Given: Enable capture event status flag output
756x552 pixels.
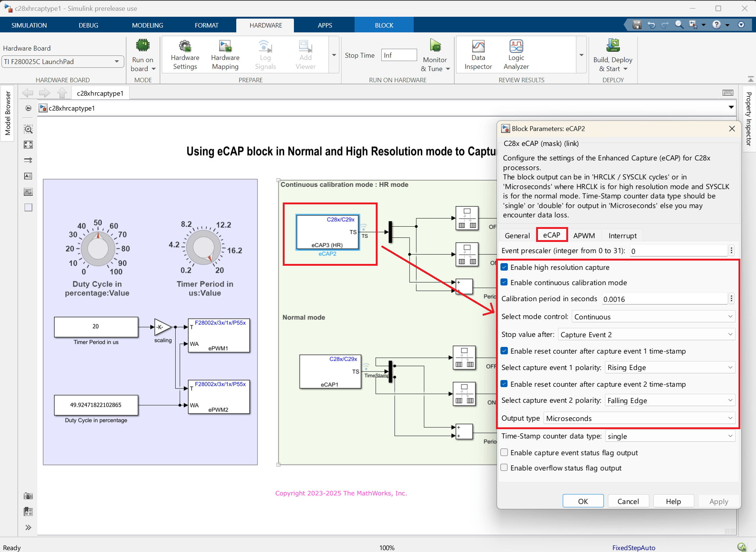Looking at the screenshot, I should tap(504, 452).
